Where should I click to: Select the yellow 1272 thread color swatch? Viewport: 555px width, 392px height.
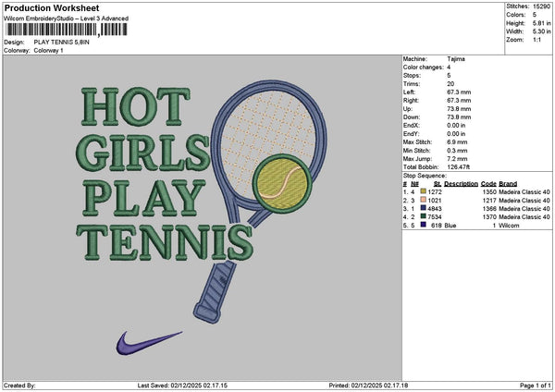pyautogui.click(x=424, y=191)
